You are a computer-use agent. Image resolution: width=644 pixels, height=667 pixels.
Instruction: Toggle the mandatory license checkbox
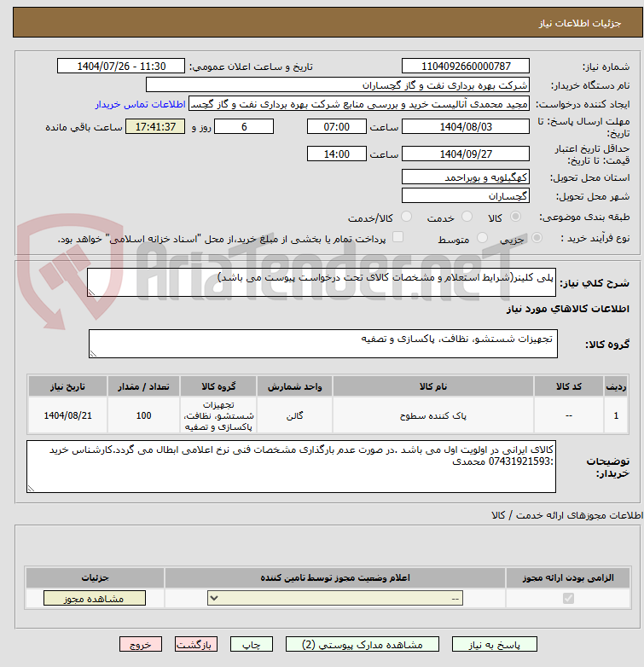point(568,599)
